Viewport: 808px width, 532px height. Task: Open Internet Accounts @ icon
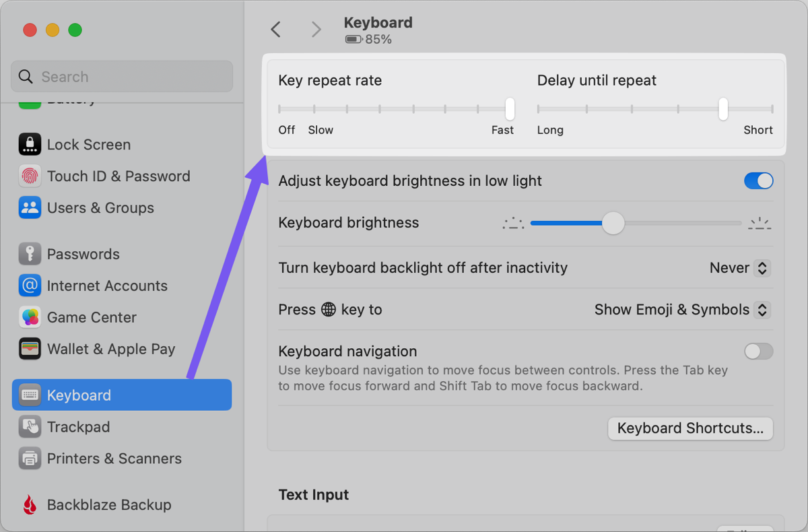30,286
